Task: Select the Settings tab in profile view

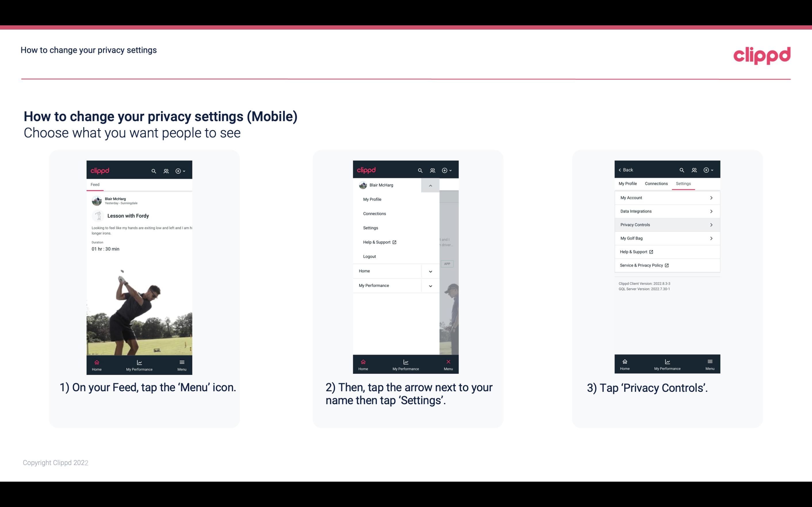Action: (x=683, y=183)
